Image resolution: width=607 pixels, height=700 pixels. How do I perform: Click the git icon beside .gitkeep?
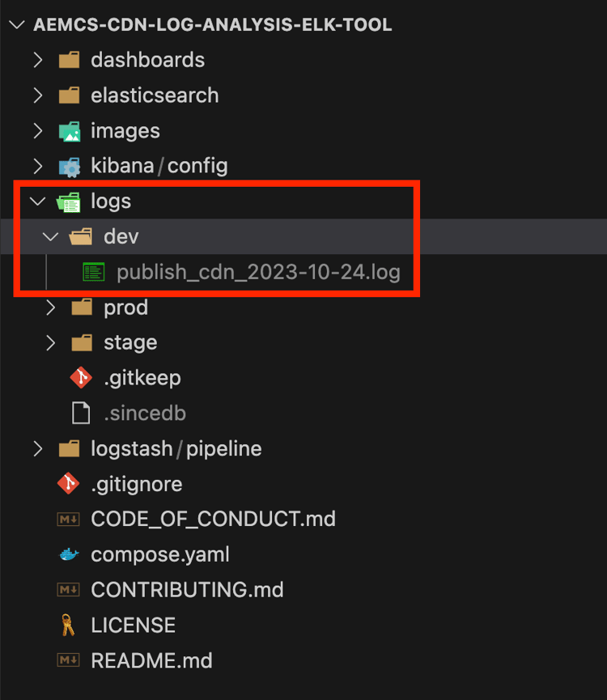pos(81,378)
